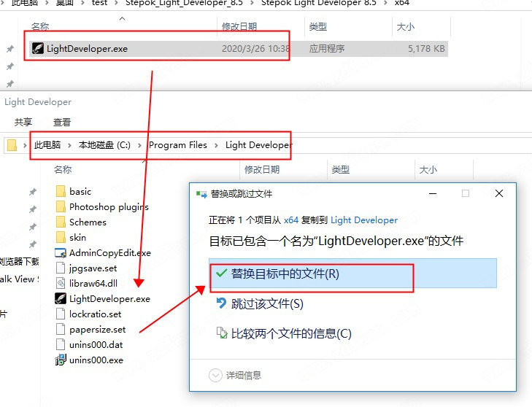Screen dimensions: 532x407
Task: Select LightDeveloper.exe icon in the x64 folder
Action: point(38,48)
